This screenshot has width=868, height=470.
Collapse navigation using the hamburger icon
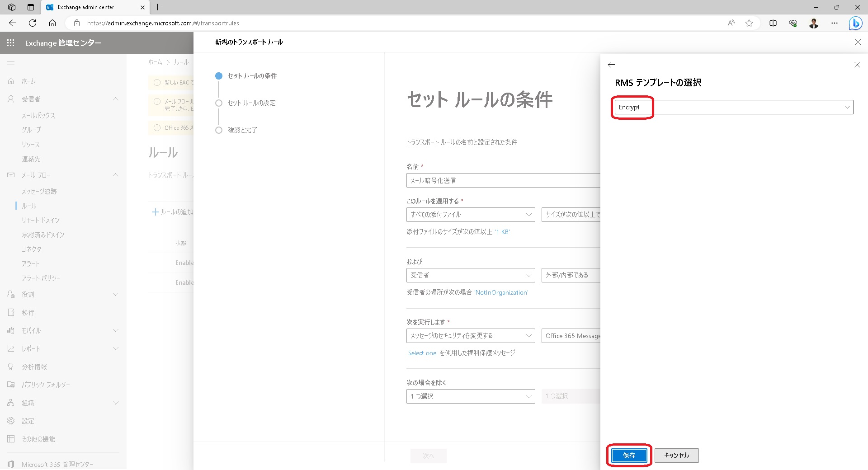pyautogui.click(x=11, y=63)
